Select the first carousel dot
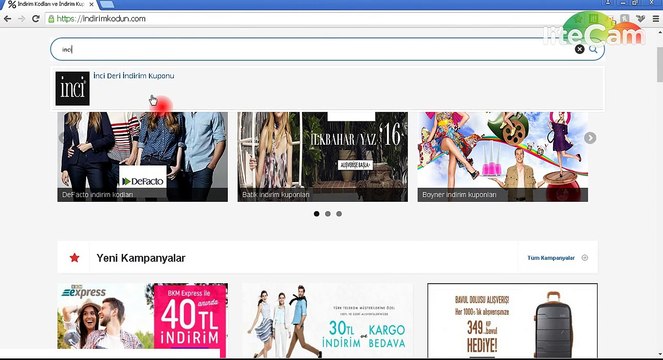The height and width of the screenshot is (360, 663). pyautogui.click(x=316, y=214)
